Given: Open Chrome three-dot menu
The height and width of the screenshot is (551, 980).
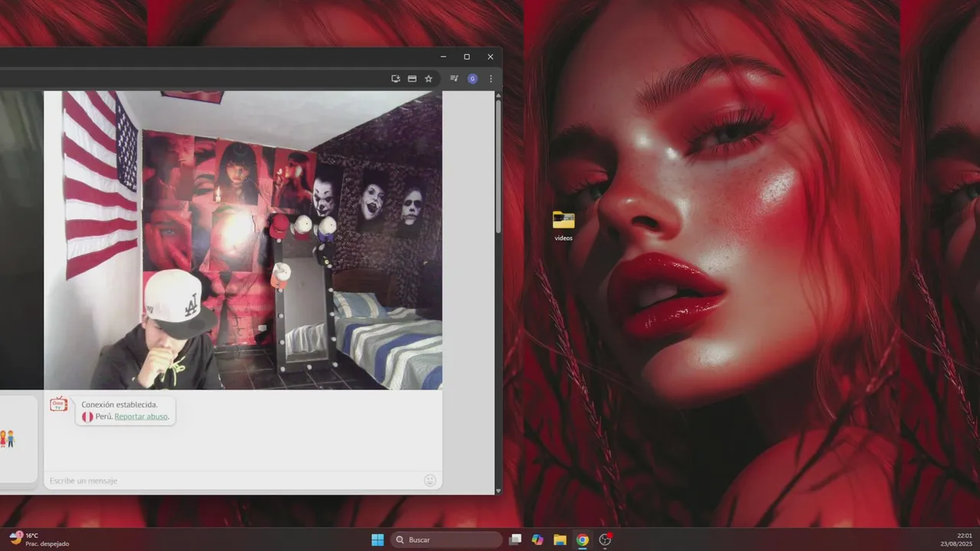Looking at the screenshot, I should pos(491,78).
